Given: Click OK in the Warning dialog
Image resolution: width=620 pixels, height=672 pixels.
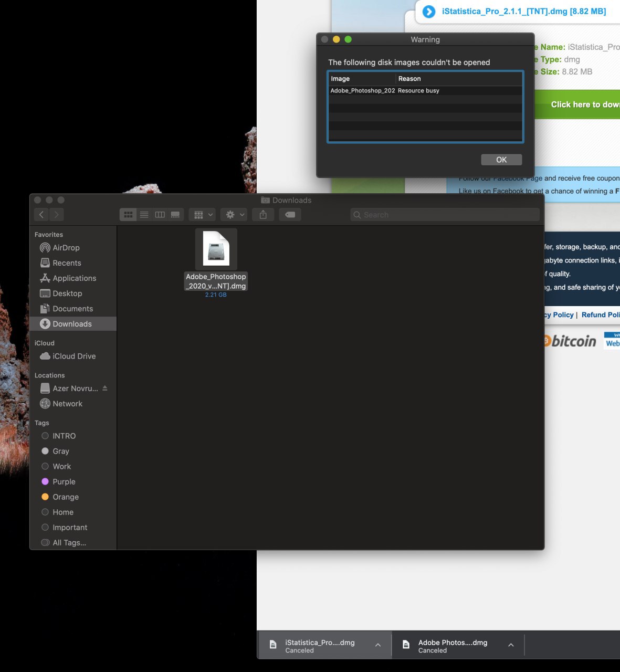Looking at the screenshot, I should tap(501, 160).
